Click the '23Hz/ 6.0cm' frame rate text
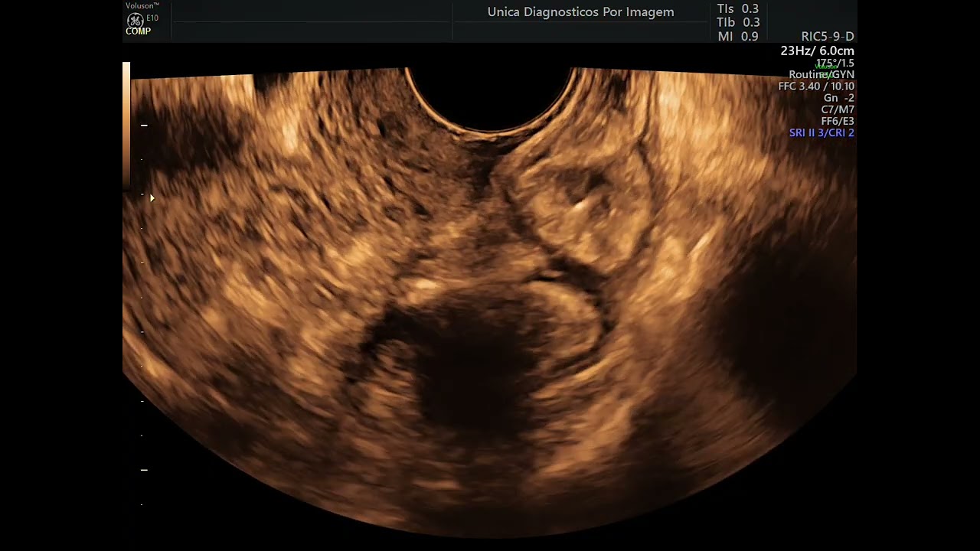The width and height of the screenshot is (980, 551). [x=817, y=51]
